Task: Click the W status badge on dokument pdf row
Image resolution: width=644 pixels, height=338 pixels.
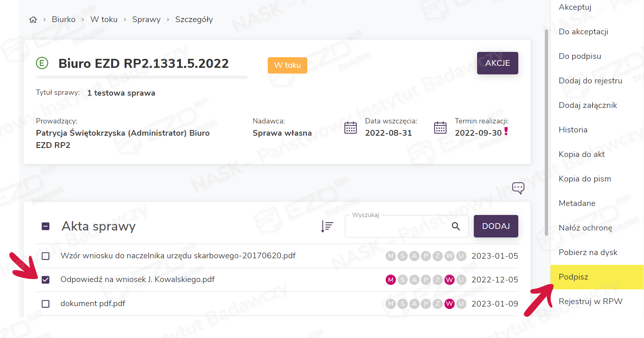Action: point(449,304)
